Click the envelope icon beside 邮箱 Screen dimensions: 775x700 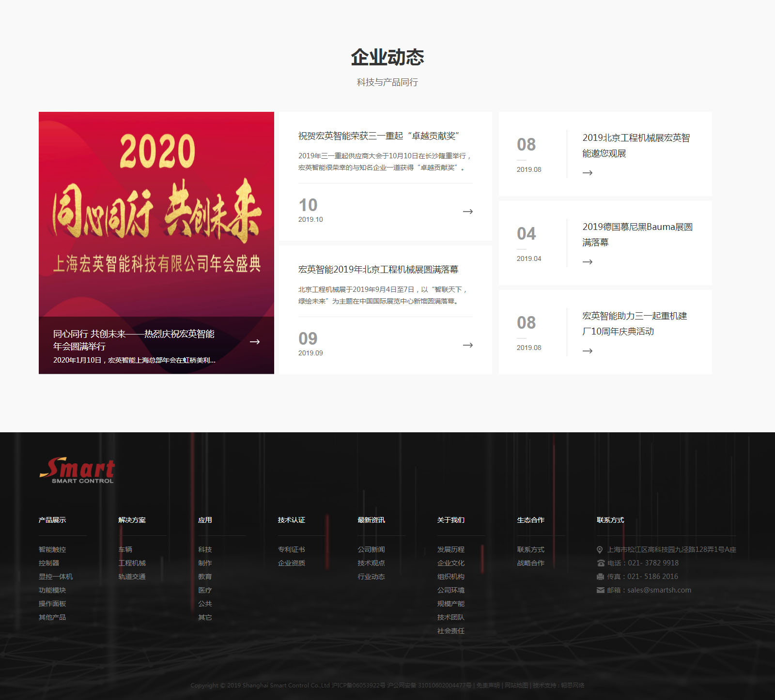pos(601,590)
